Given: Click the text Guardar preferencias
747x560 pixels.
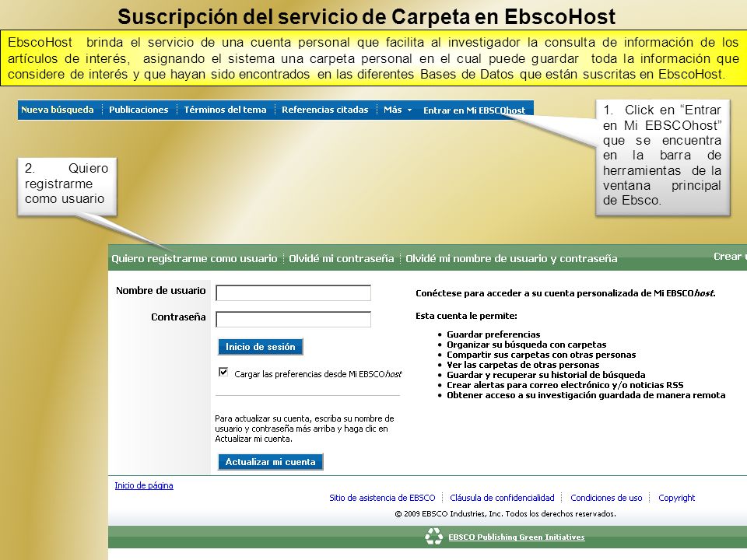Looking at the screenshot, I should (493, 334).
